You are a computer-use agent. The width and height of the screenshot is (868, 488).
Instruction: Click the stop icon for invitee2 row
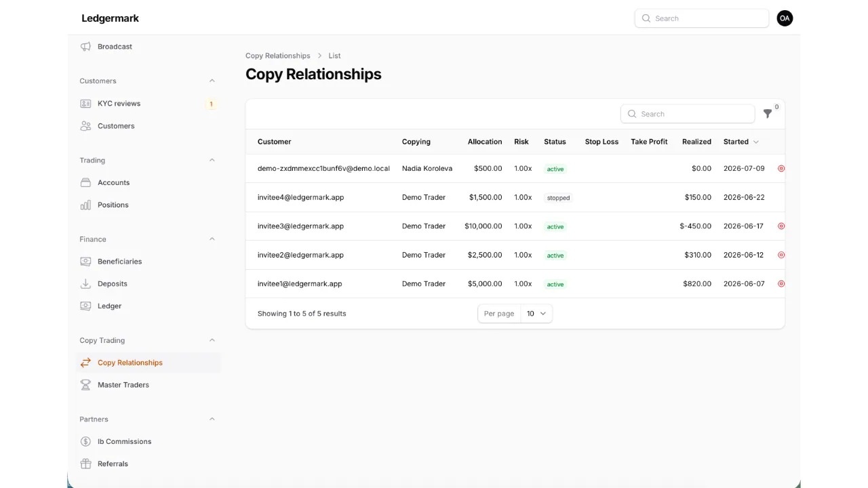click(781, 255)
